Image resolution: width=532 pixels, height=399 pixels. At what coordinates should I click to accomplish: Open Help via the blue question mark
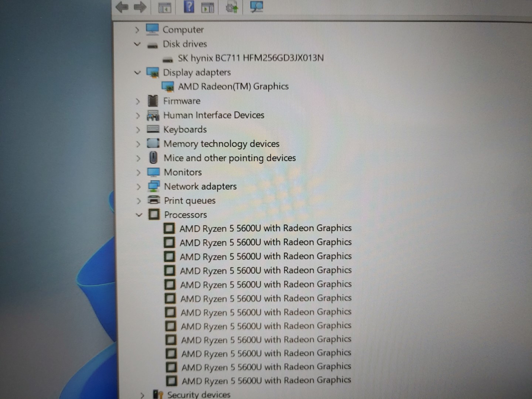click(189, 7)
